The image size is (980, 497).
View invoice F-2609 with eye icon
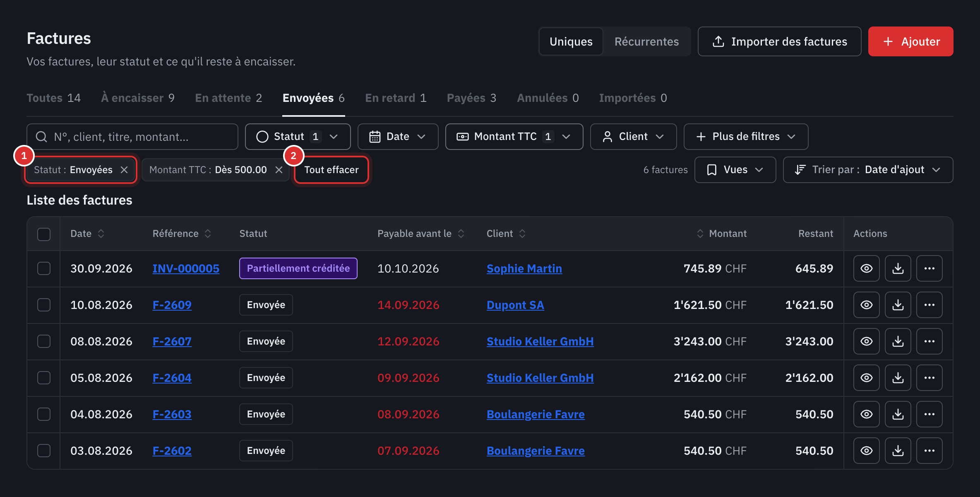tap(866, 305)
